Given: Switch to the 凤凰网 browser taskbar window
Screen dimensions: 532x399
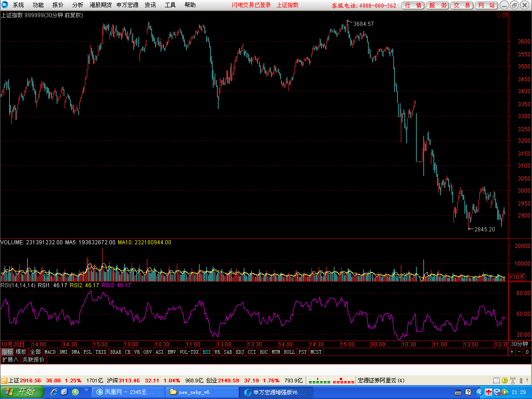Looking at the screenshot, I should tap(128, 392).
